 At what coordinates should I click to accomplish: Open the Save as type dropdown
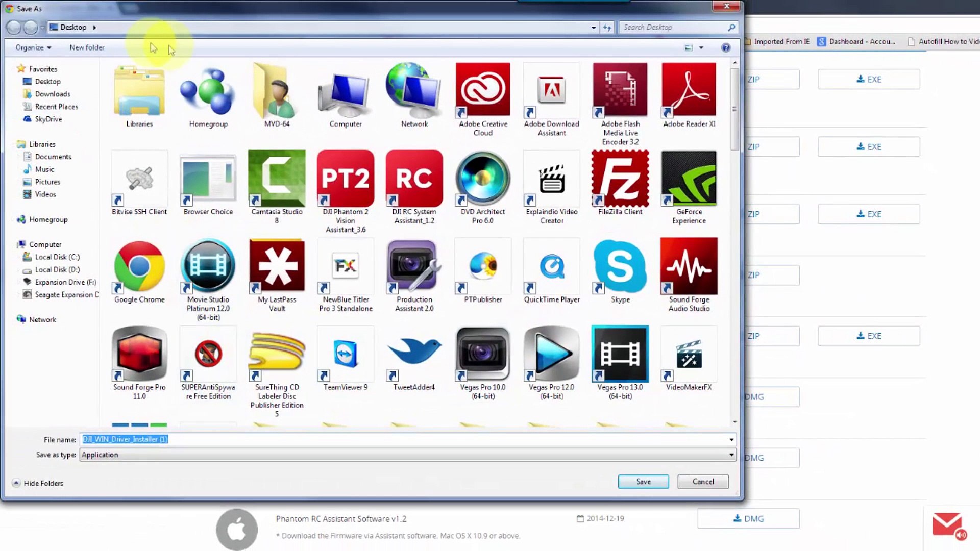[731, 455]
